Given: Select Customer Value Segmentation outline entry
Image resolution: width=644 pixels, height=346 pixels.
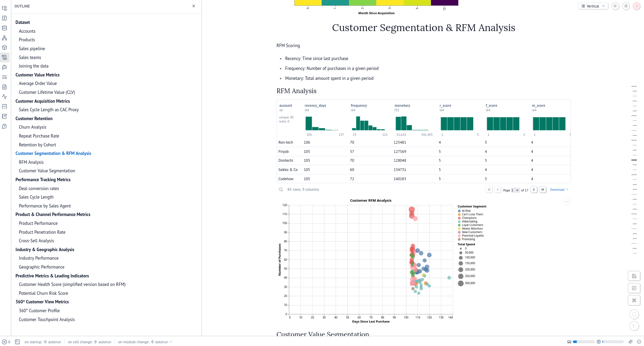Looking at the screenshot, I should (x=47, y=171).
